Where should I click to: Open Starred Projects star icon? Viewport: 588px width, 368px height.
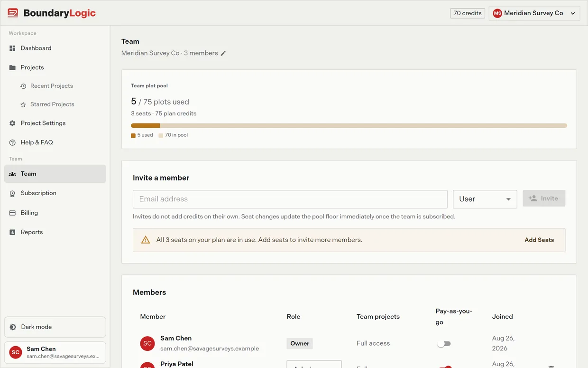(x=23, y=104)
